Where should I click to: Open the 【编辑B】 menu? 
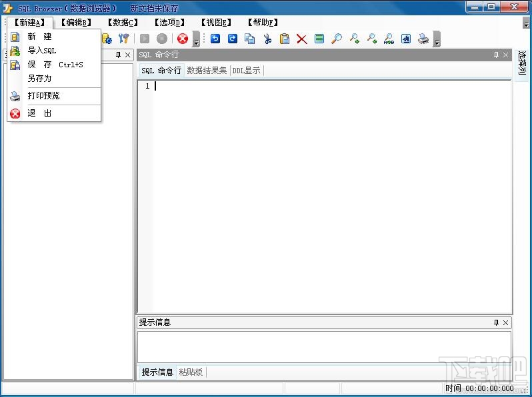pos(77,23)
